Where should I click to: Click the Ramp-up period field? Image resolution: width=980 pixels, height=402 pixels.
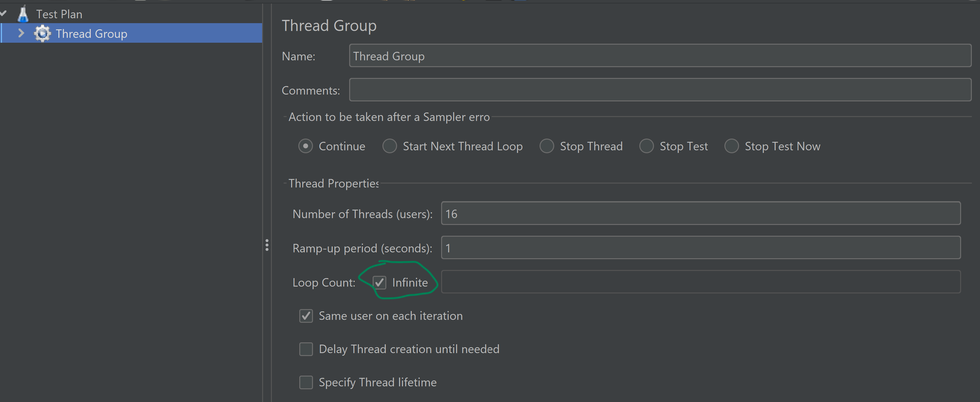pos(700,247)
